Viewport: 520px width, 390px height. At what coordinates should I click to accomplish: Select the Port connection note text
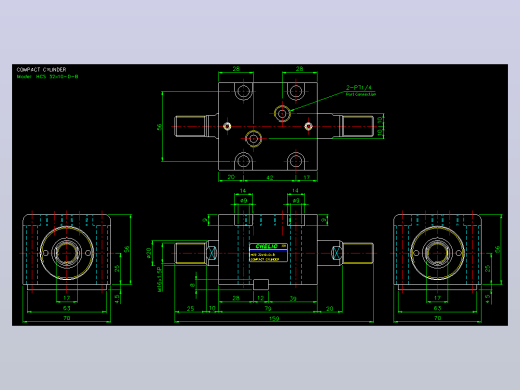[x=361, y=94]
